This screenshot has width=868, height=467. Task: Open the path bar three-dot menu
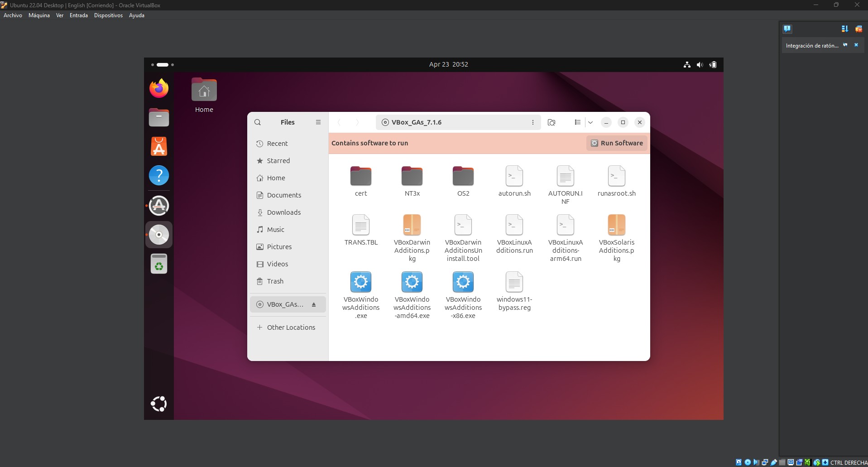(x=533, y=122)
